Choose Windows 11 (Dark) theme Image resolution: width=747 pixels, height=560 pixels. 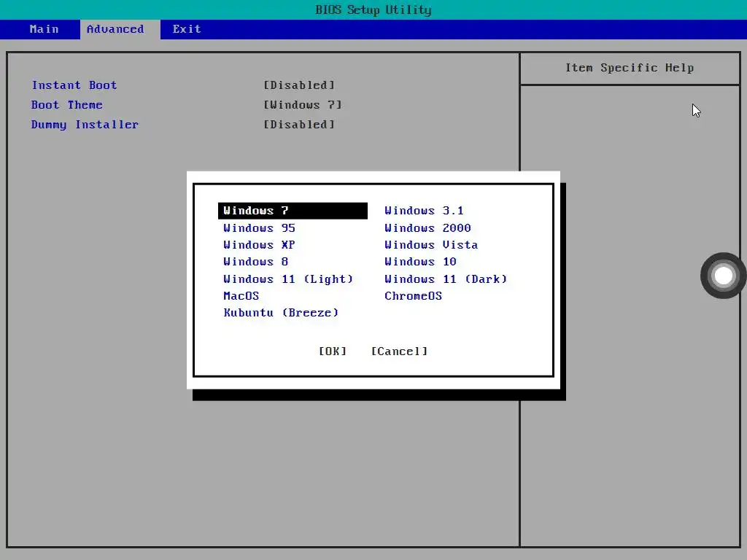point(446,279)
